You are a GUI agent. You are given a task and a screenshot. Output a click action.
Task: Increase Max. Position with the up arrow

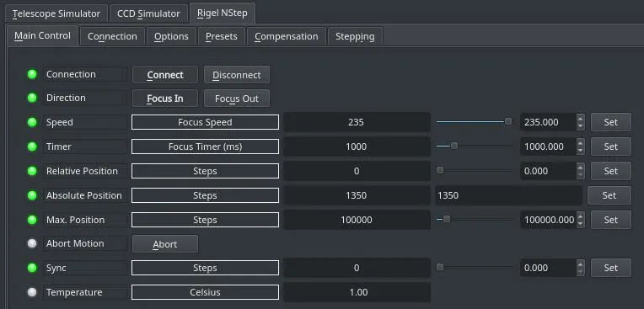coord(580,216)
